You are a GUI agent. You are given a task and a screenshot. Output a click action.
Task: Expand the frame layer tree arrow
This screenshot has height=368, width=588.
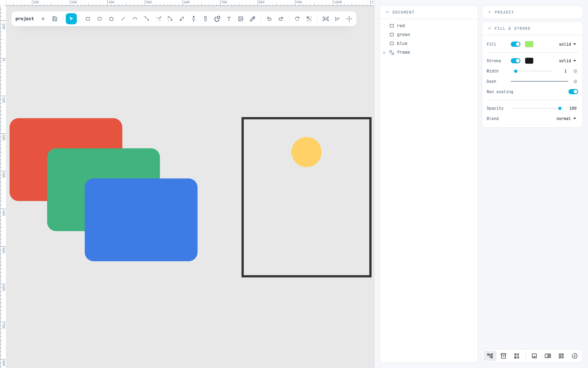click(x=384, y=52)
